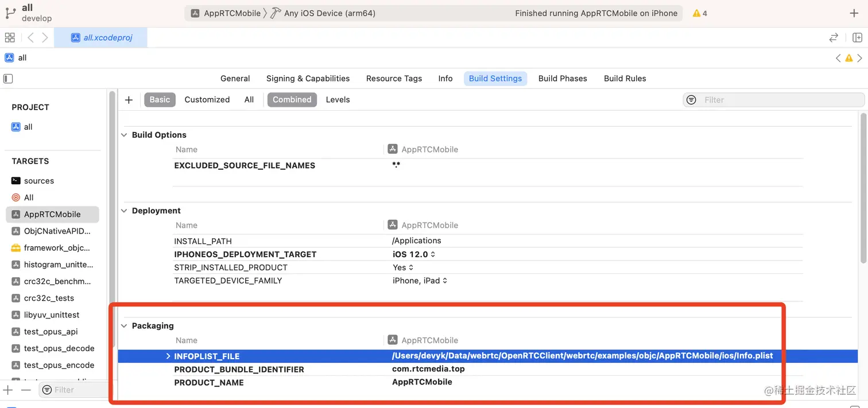Collapse the Packaging section
Image resolution: width=868 pixels, height=408 pixels.
(x=124, y=325)
